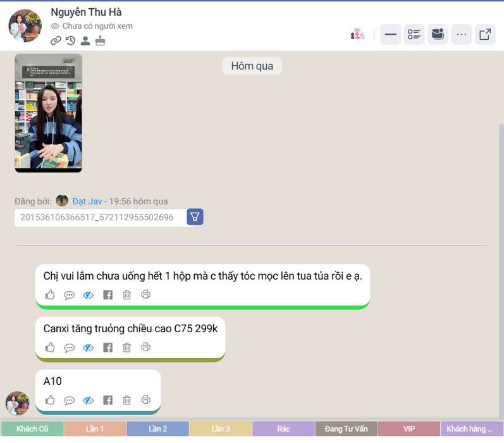Open the 'A10' comment on Facebook
Image resolution: width=504 pixels, height=443 pixels.
pyautogui.click(x=108, y=400)
